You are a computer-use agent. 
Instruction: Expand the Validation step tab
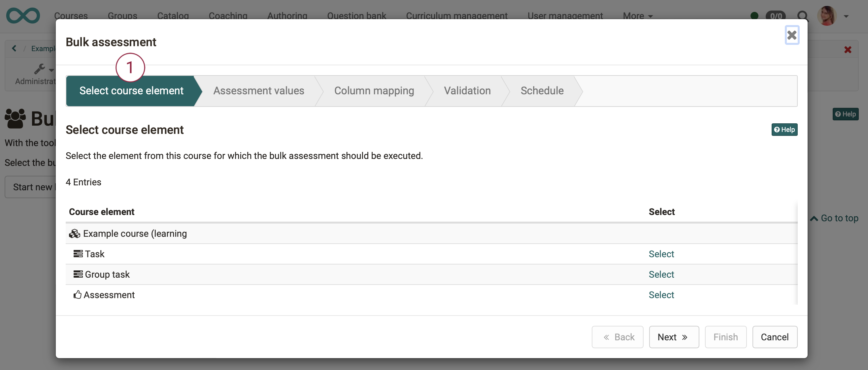pyautogui.click(x=467, y=91)
